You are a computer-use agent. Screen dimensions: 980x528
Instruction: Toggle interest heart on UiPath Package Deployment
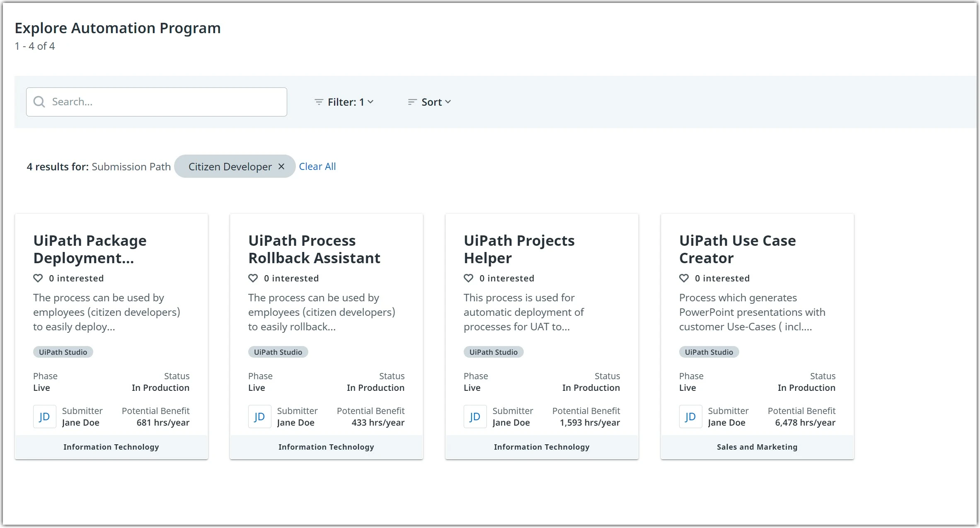[x=38, y=278]
